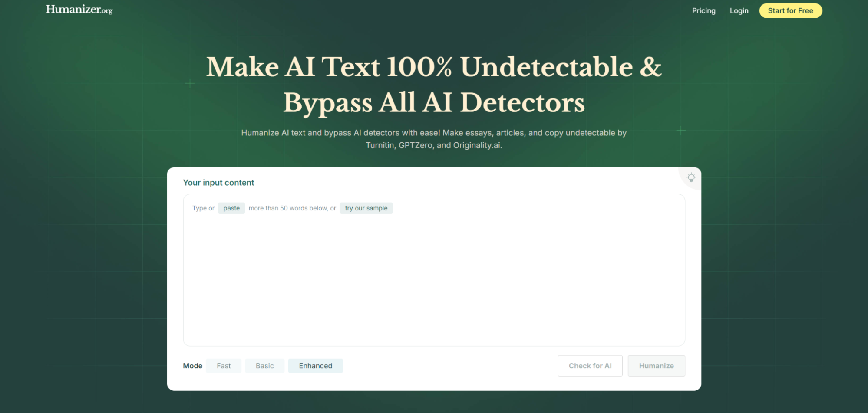This screenshot has width=868, height=413.
Task: Load text with try our sample
Action: (366, 208)
